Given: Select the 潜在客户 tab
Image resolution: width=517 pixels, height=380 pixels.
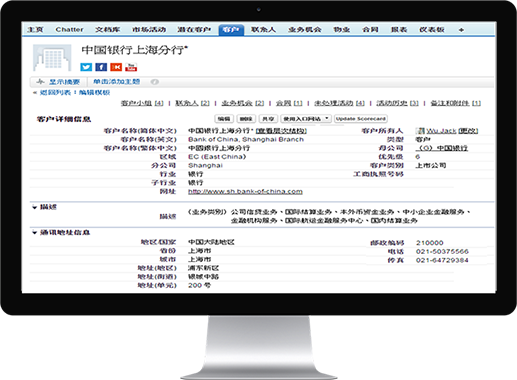Looking at the screenshot, I should 194,30.
